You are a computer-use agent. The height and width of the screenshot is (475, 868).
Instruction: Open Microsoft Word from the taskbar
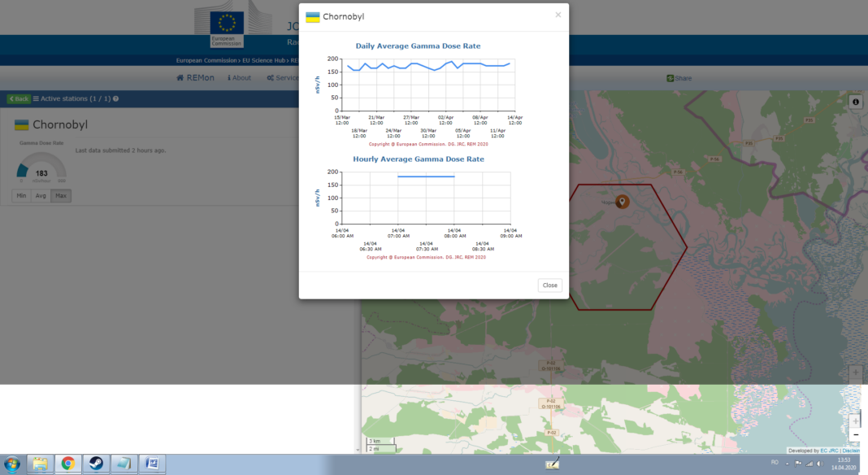coord(152,464)
